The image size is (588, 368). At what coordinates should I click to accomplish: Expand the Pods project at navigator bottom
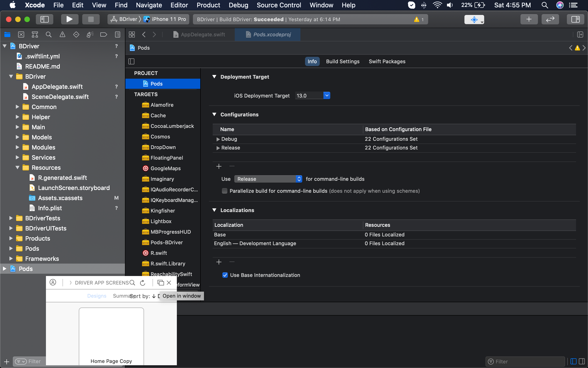4,269
